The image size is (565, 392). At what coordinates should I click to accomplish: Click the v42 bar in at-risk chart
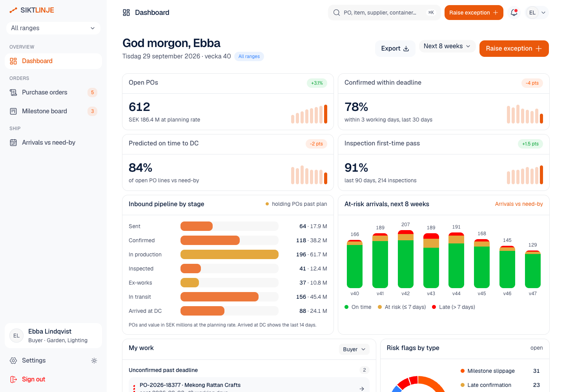coord(406,259)
